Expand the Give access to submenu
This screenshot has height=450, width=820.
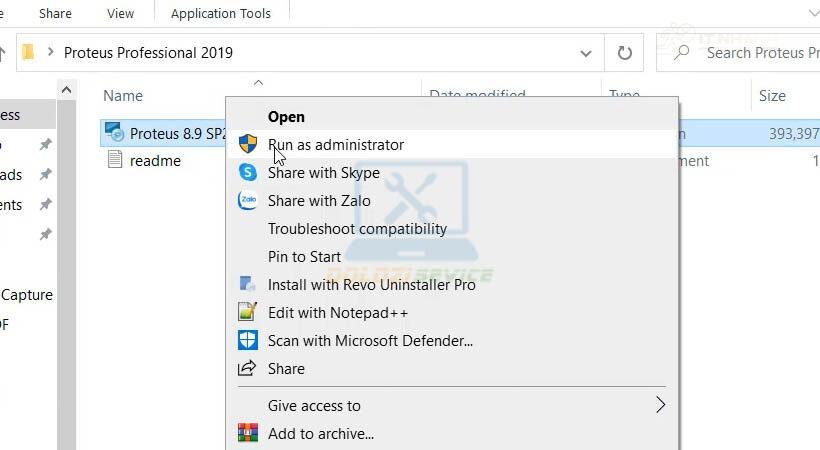tap(659, 406)
